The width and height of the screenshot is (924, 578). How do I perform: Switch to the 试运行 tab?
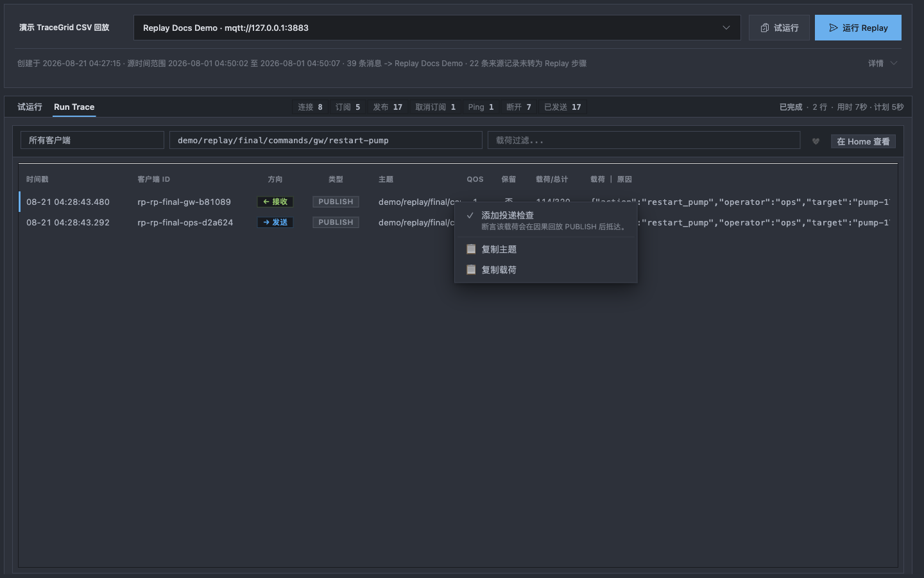pyautogui.click(x=30, y=107)
